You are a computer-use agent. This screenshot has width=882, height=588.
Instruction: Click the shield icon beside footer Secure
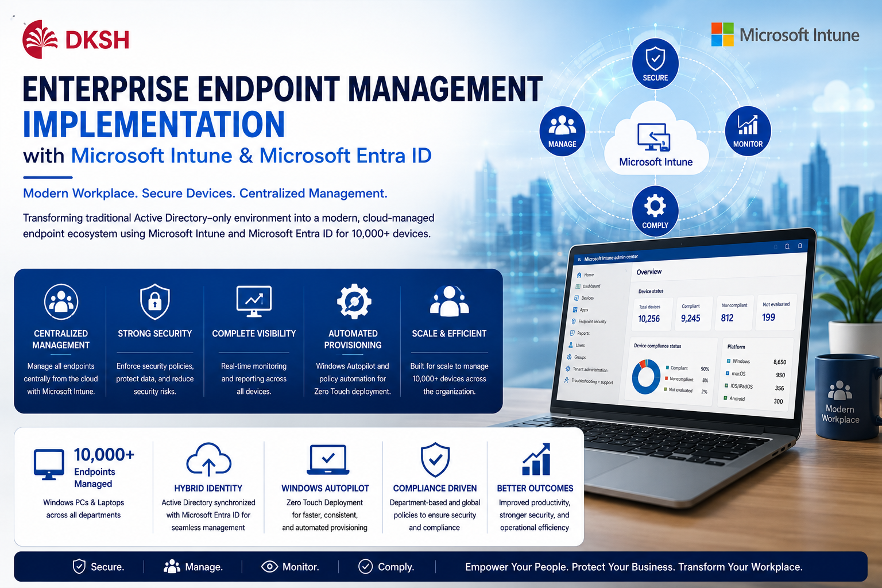[79, 567]
